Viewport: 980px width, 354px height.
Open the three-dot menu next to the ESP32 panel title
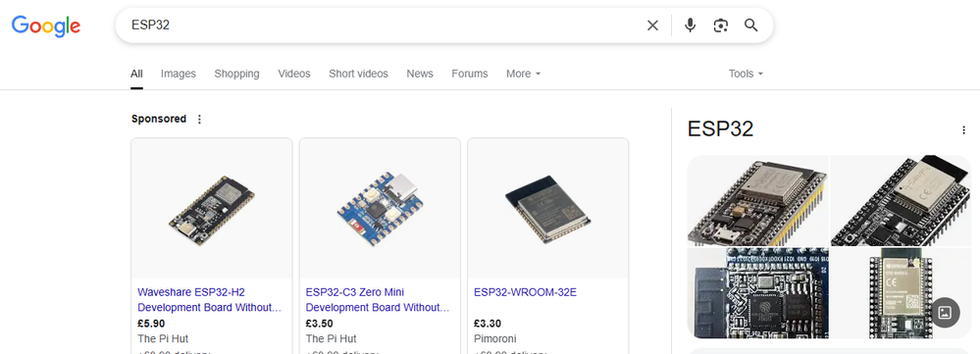(963, 129)
